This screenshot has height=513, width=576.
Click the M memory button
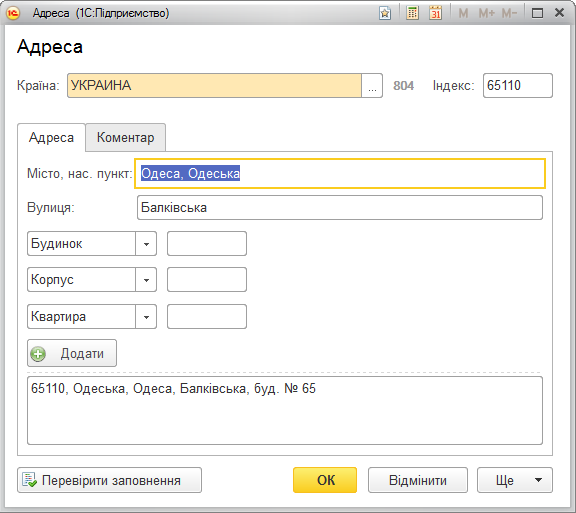463,14
